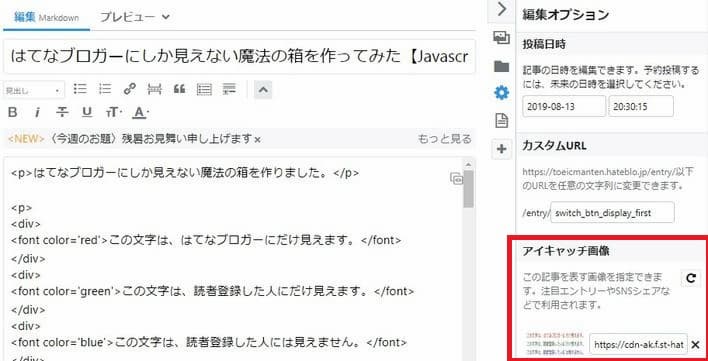
Task: Insert table of contents icon
Action: tap(204, 89)
